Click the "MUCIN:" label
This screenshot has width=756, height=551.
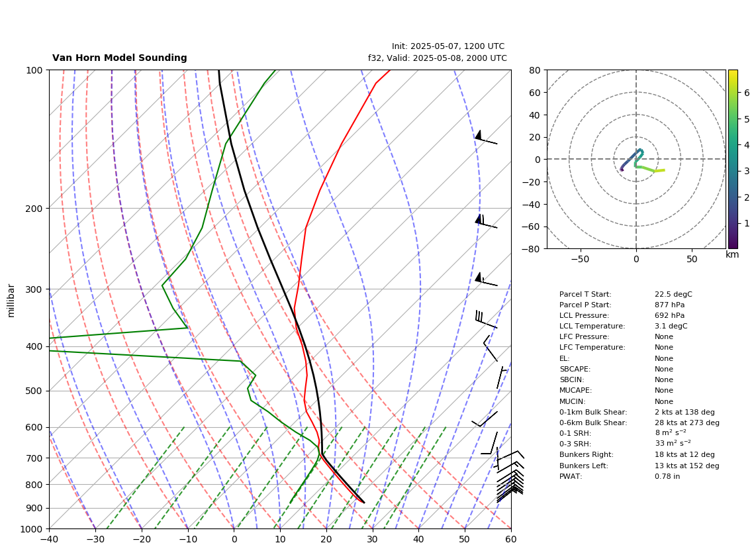click(573, 401)
